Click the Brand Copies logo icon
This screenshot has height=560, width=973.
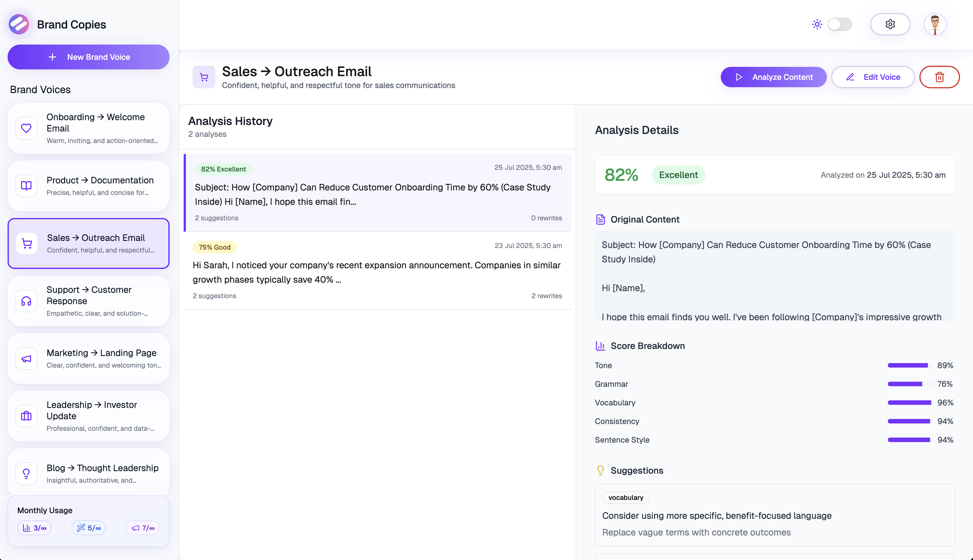18,24
